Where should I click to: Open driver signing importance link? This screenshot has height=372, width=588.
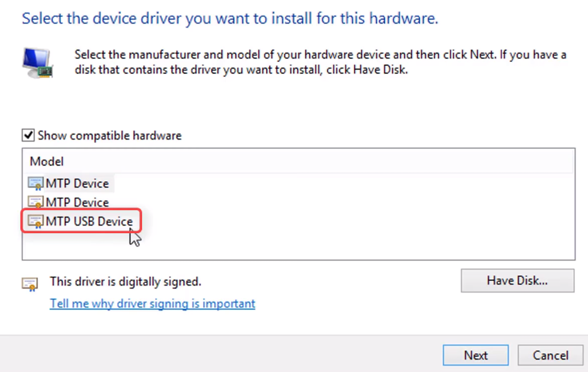[x=152, y=304]
